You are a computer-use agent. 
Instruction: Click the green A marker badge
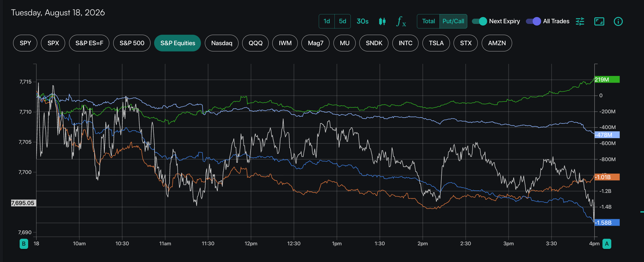tap(607, 244)
